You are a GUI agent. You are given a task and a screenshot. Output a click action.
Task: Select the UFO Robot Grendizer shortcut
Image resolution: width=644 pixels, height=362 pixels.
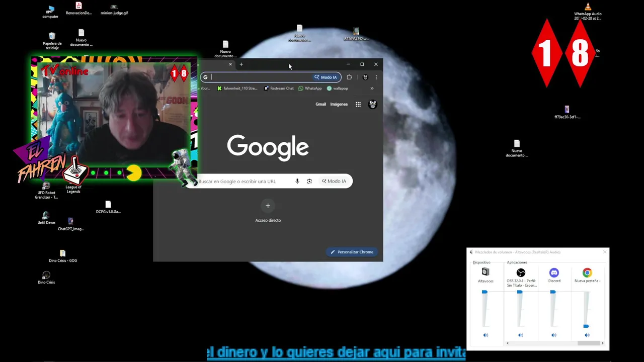point(46,191)
